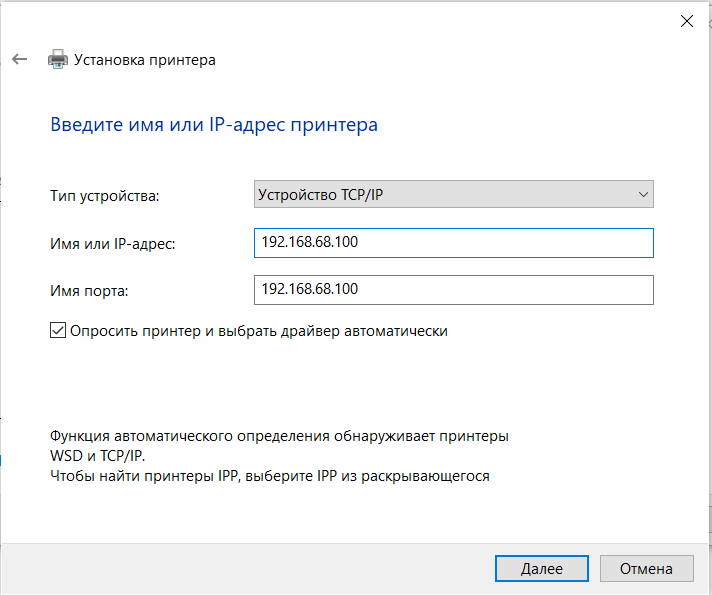Click the 'Тип устройства:' label
The height and width of the screenshot is (595, 712).
104,196
